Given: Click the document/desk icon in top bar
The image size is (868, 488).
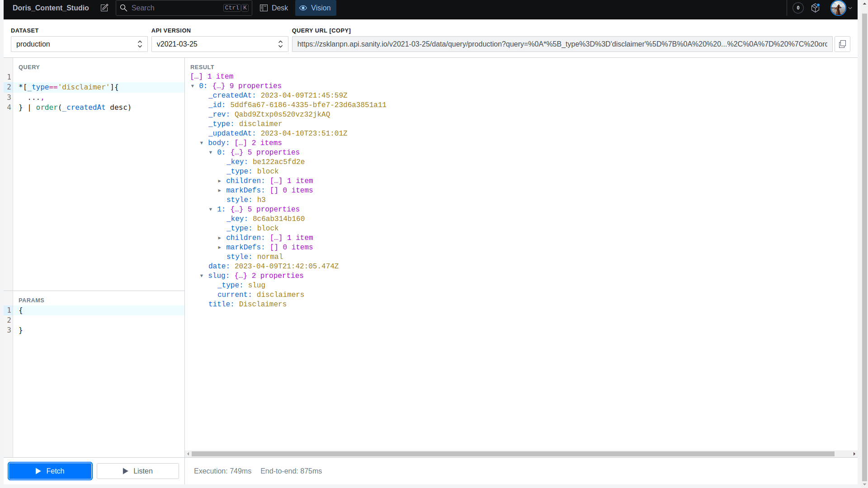Looking at the screenshot, I should [x=274, y=8].
